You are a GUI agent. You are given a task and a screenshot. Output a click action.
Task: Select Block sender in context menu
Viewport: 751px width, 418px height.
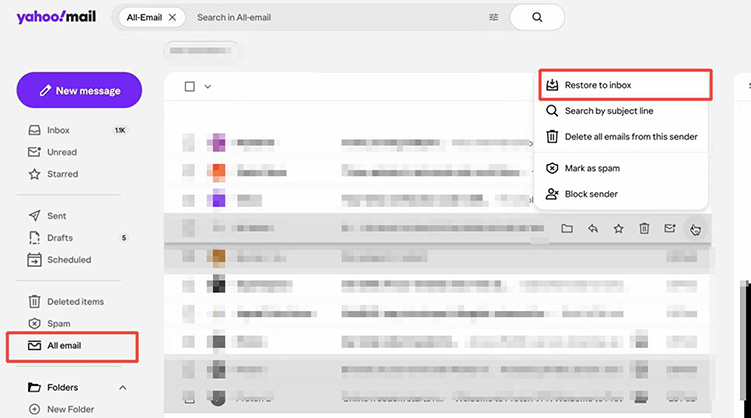click(x=590, y=194)
